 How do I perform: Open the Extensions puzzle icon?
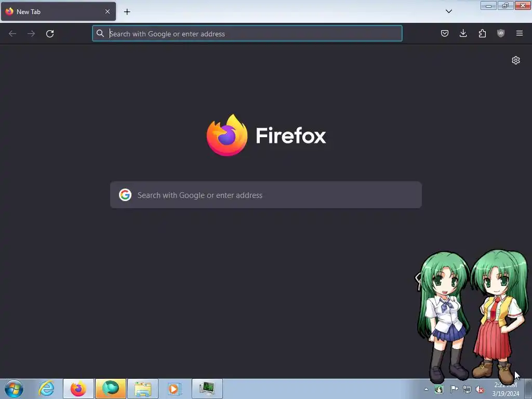coord(482,33)
